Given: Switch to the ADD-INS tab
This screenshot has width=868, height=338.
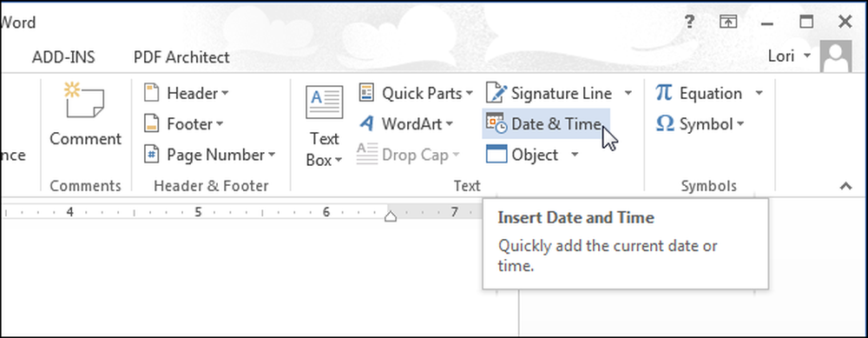Looking at the screenshot, I should coord(63,57).
